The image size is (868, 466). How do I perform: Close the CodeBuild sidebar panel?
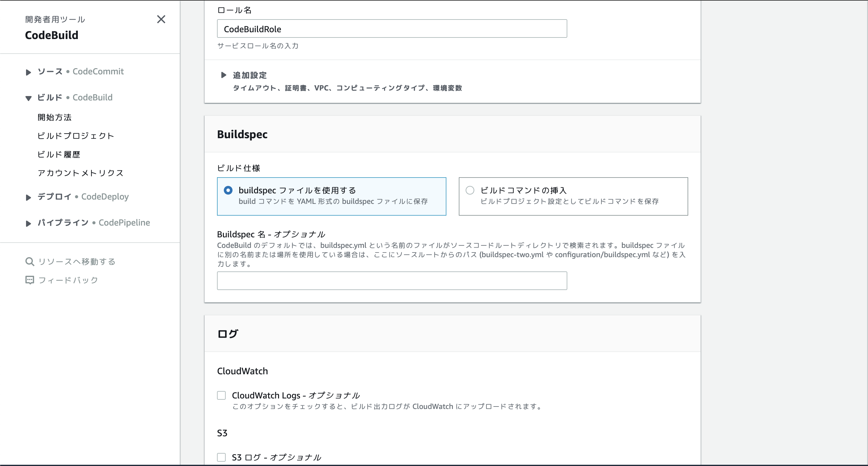(x=161, y=19)
